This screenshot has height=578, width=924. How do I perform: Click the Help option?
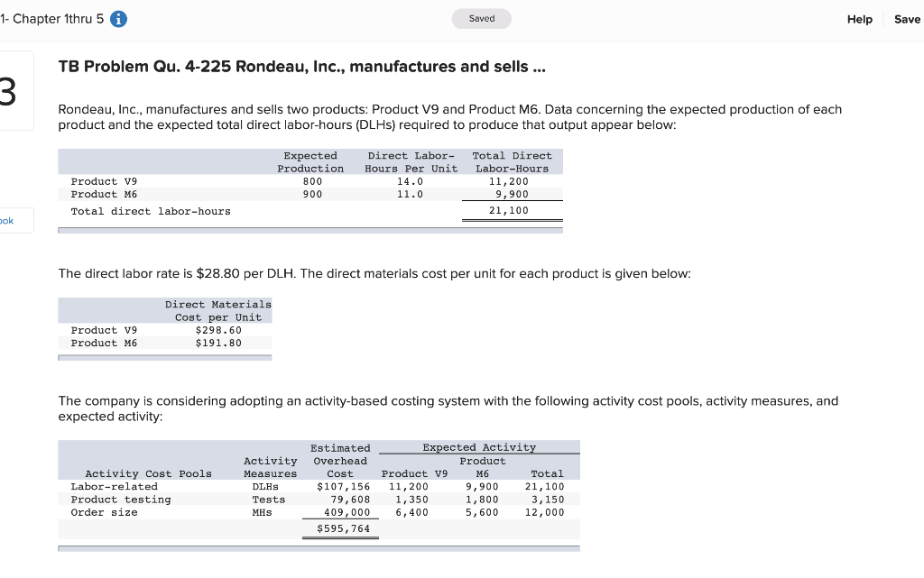point(859,19)
